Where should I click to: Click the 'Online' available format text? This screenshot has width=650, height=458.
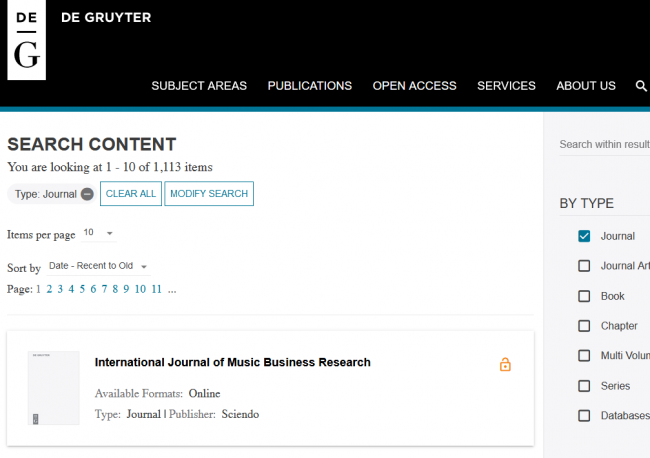click(x=204, y=393)
